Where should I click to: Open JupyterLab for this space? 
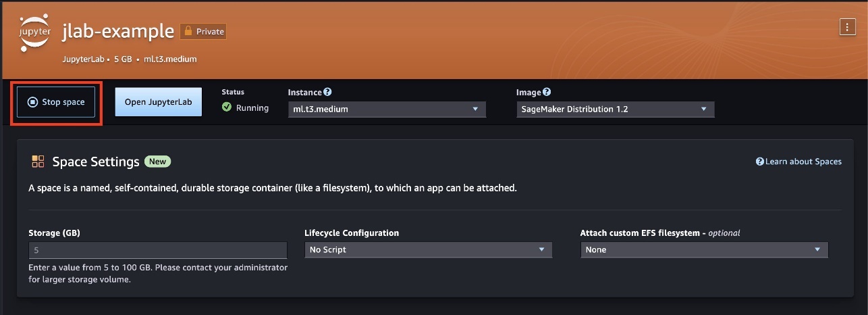click(158, 102)
